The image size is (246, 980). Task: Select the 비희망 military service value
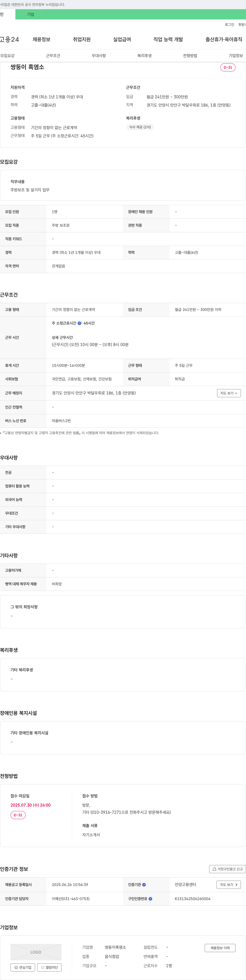[57, 584]
